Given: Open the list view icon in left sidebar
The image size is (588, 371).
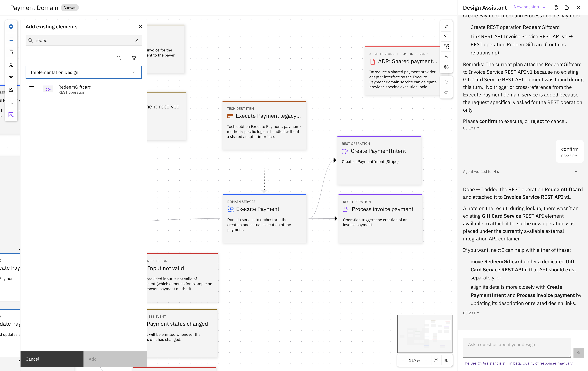Looking at the screenshot, I should coord(11,39).
